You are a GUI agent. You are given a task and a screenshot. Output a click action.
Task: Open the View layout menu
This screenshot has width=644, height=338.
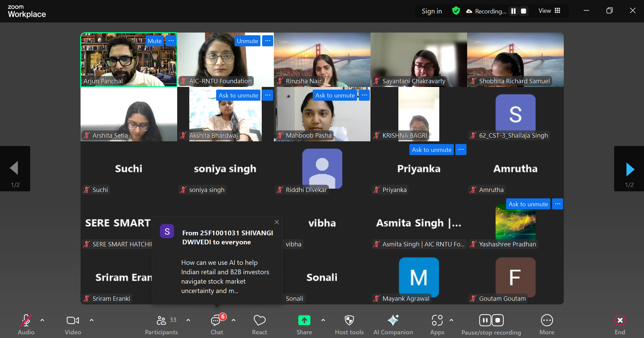pyautogui.click(x=549, y=11)
